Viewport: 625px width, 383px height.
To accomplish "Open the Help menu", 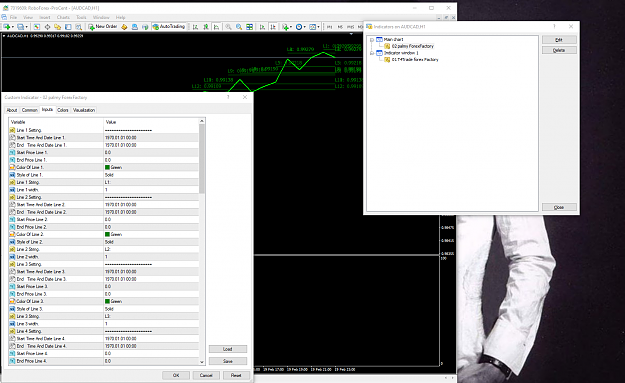I will point(120,17).
